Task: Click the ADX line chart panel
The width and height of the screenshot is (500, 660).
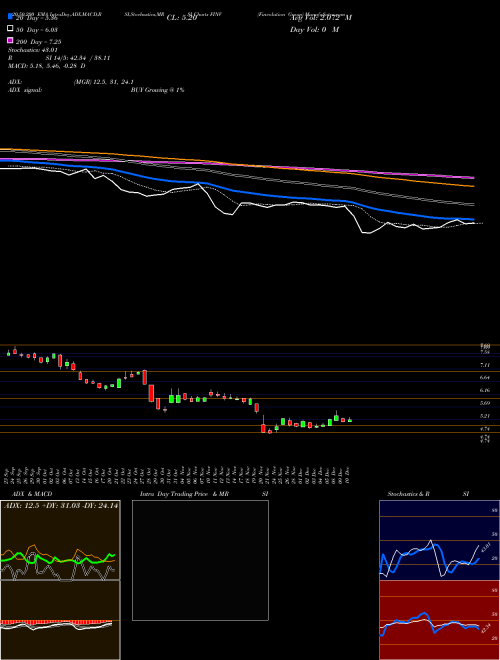Action: point(60,540)
